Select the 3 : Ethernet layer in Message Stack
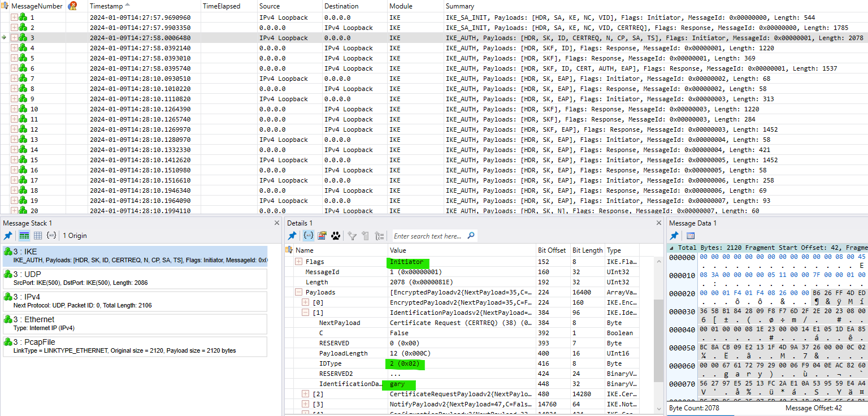The image size is (868, 416). coord(134,323)
